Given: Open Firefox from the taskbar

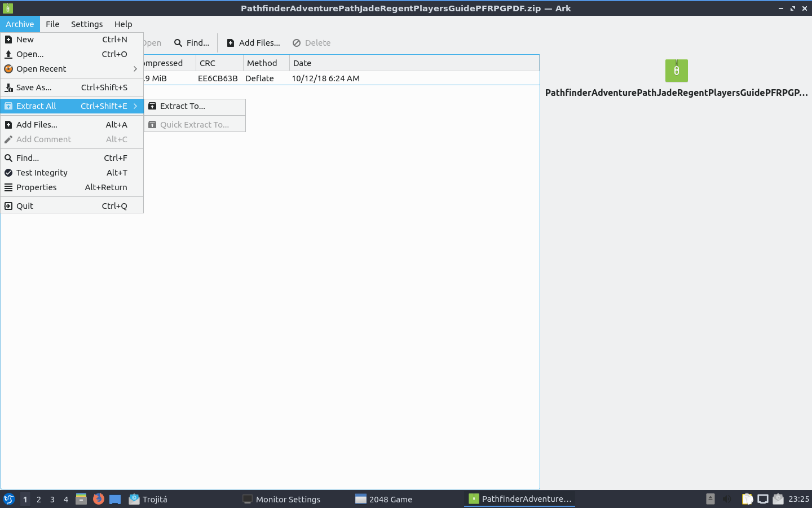Looking at the screenshot, I should pos(99,499).
